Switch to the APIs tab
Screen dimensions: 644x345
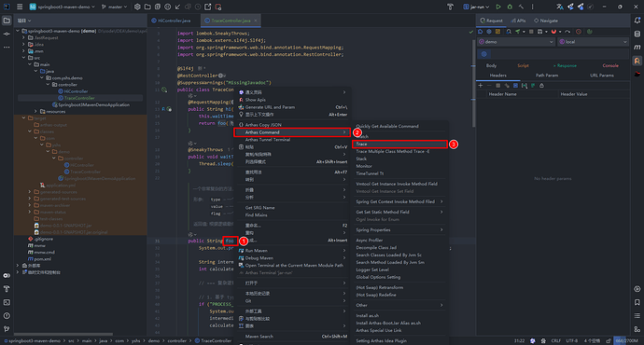[x=518, y=21]
